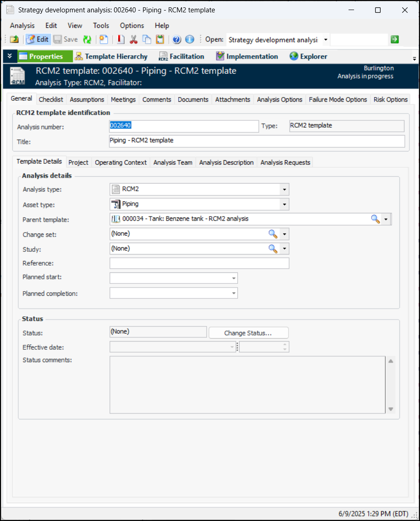Screen dimensions: 420x521
Task: Click the Reference input field
Action: pyautogui.click(x=200, y=263)
